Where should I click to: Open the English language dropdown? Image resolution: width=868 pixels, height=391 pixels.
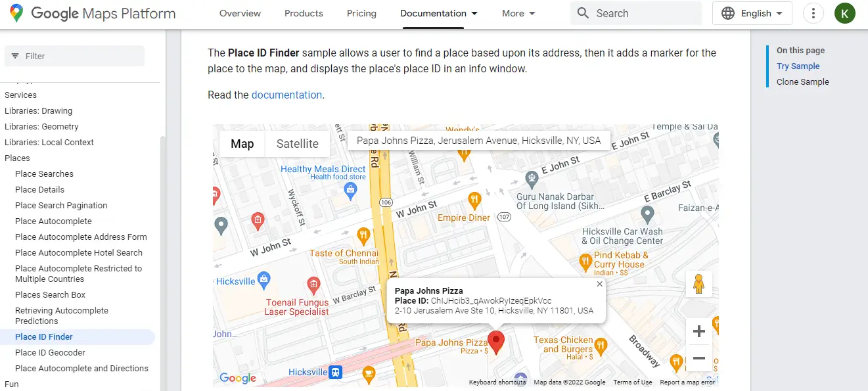pos(752,13)
